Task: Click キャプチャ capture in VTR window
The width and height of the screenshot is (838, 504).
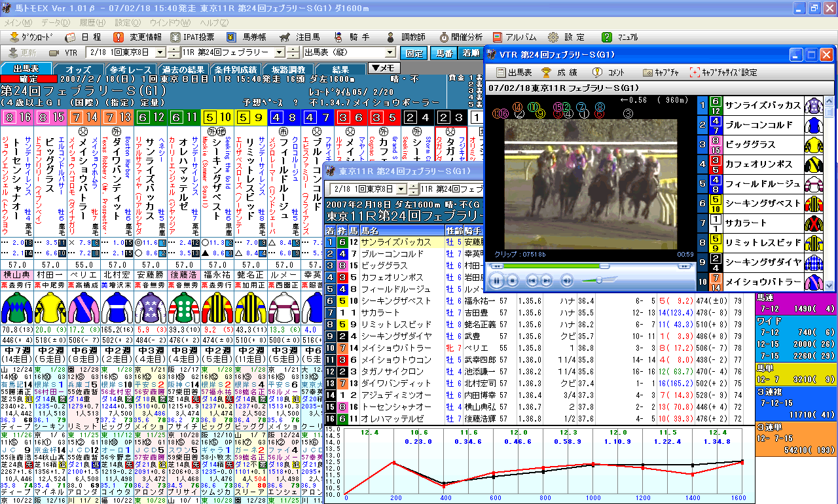Action: coord(662,73)
